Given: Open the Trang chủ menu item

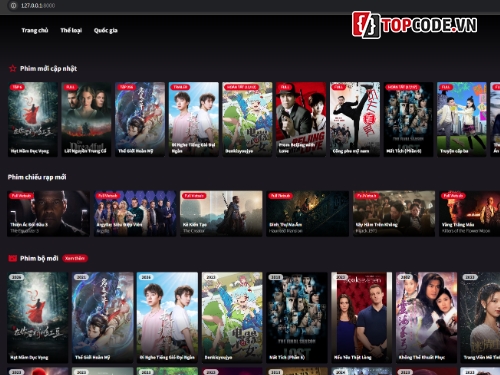Looking at the screenshot, I should point(35,30).
